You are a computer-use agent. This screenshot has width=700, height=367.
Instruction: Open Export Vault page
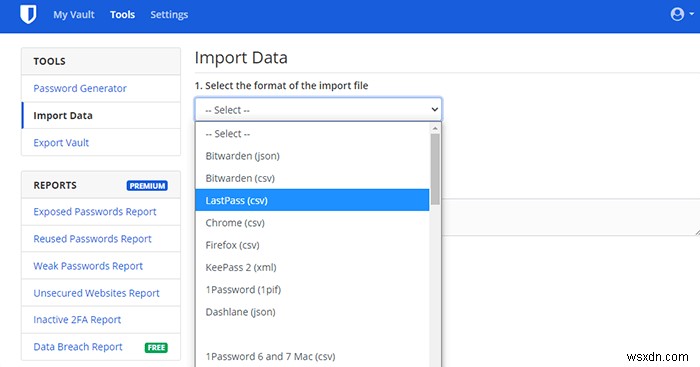pyautogui.click(x=61, y=143)
